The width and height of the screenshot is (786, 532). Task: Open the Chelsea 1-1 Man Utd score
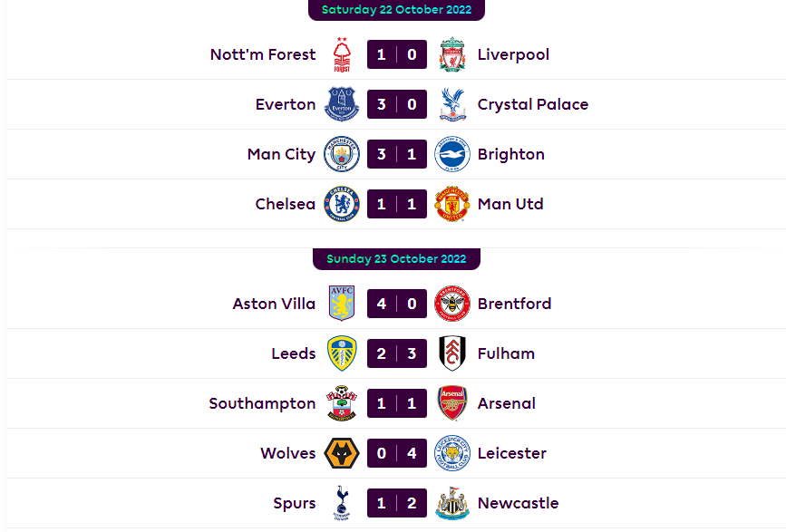coord(396,204)
